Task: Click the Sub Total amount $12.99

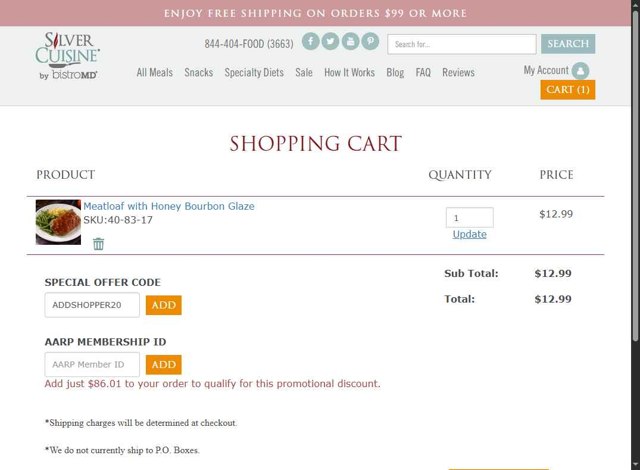Action: 553,273
